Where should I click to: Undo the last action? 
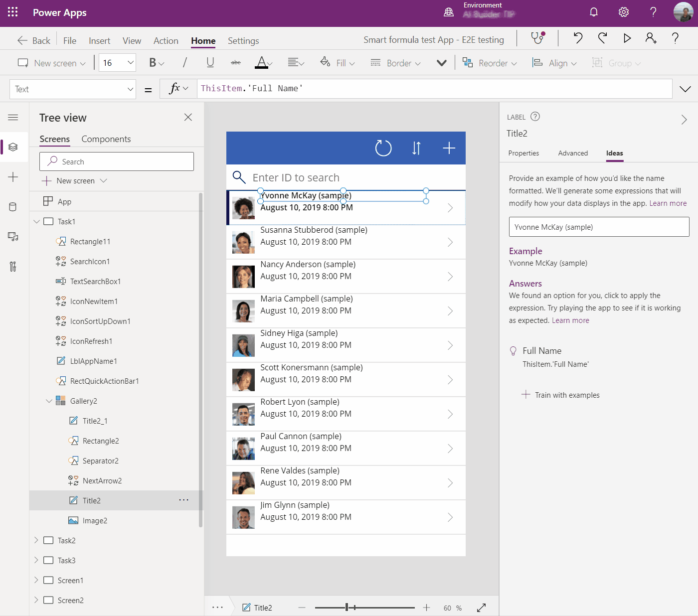[x=578, y=38]
